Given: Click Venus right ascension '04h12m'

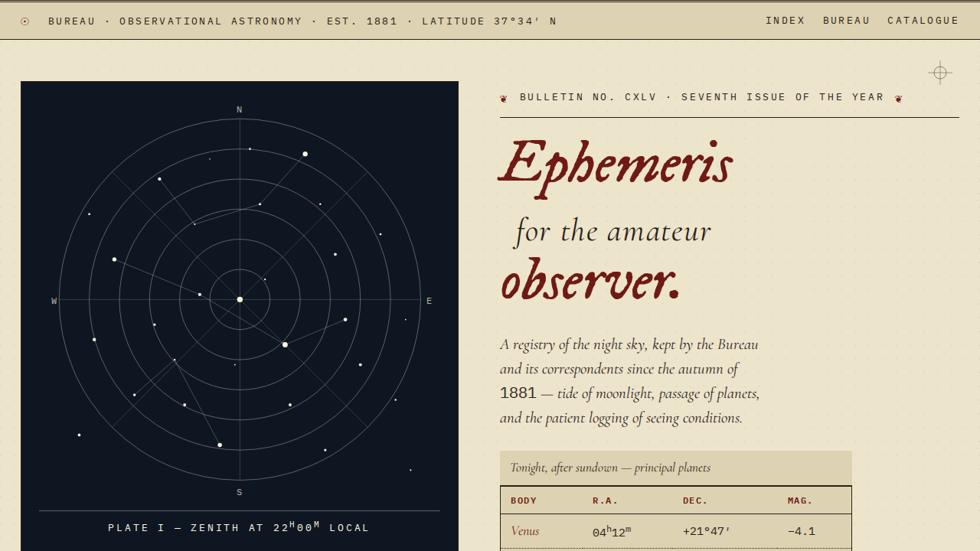Looking at the screenshot, I should click(612, 532).
